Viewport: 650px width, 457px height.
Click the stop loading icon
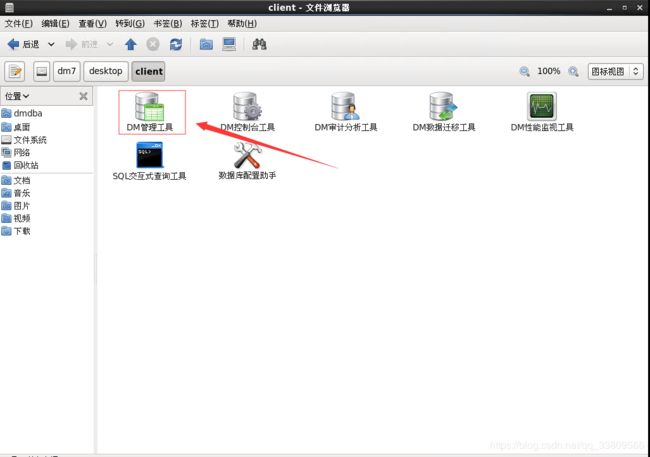[153, 44]
